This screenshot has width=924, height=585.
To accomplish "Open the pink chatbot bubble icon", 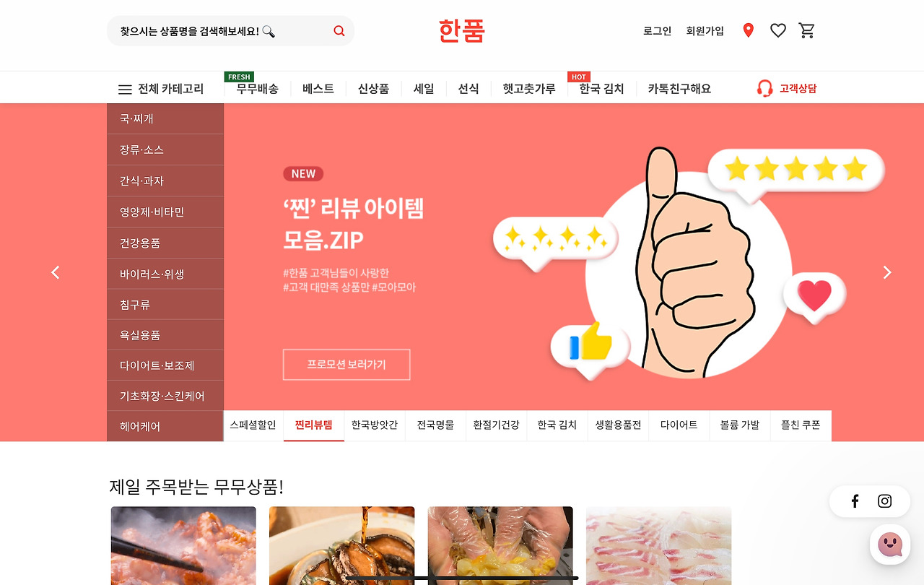I will coord(890,545).
